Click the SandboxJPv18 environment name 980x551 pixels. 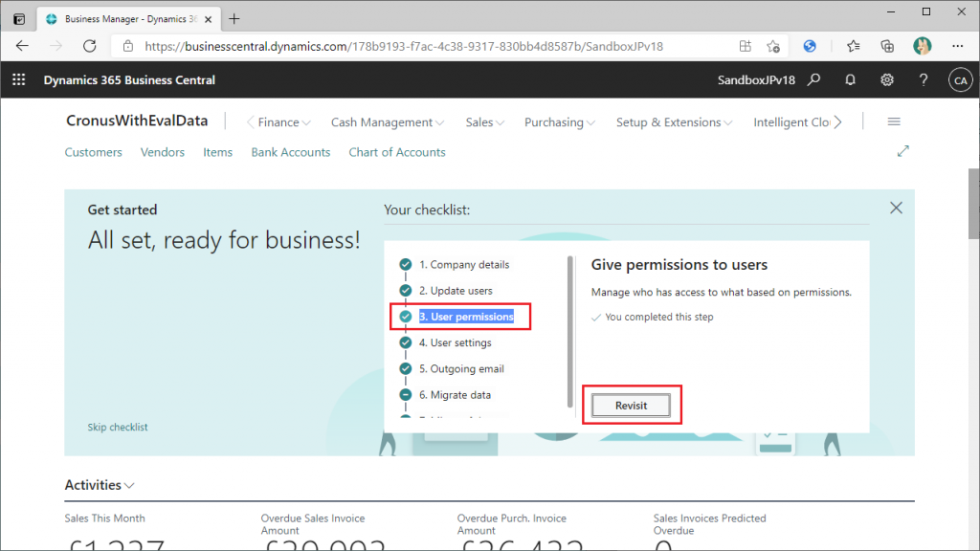pos(756,80)
